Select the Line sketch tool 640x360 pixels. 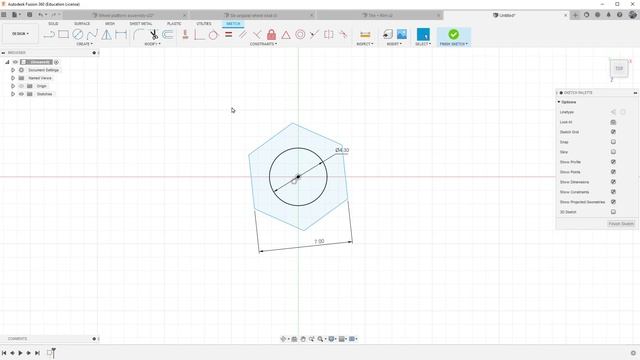[49, 35]
